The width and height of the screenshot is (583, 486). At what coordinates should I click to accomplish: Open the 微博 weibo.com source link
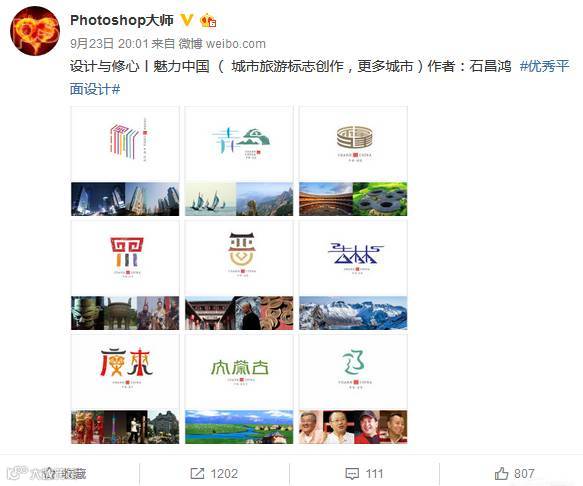pos(222,44)
